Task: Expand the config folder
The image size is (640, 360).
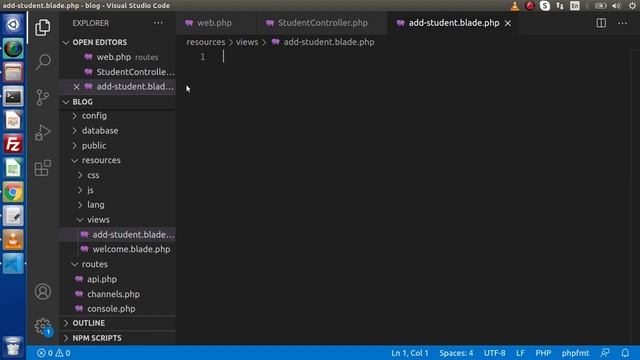Action: click(x=118, y=116)
